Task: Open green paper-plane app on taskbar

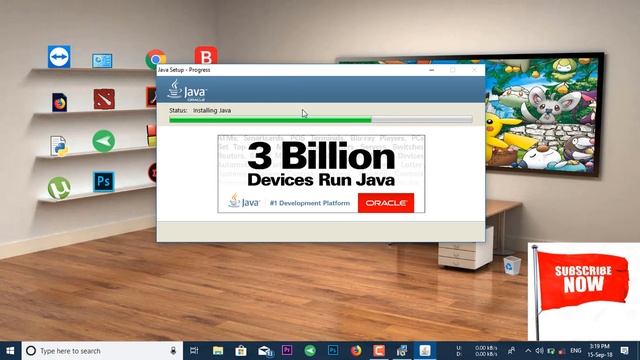Action: pos(310,351)
